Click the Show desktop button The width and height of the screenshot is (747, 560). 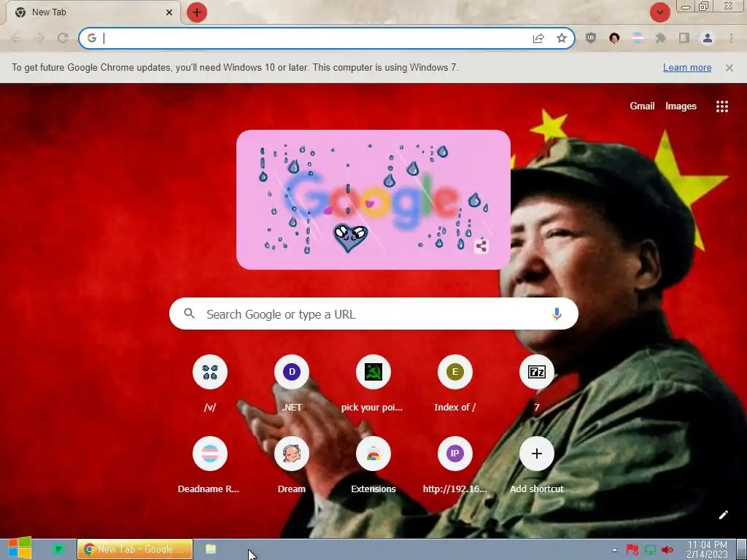(x=741, y=549)
